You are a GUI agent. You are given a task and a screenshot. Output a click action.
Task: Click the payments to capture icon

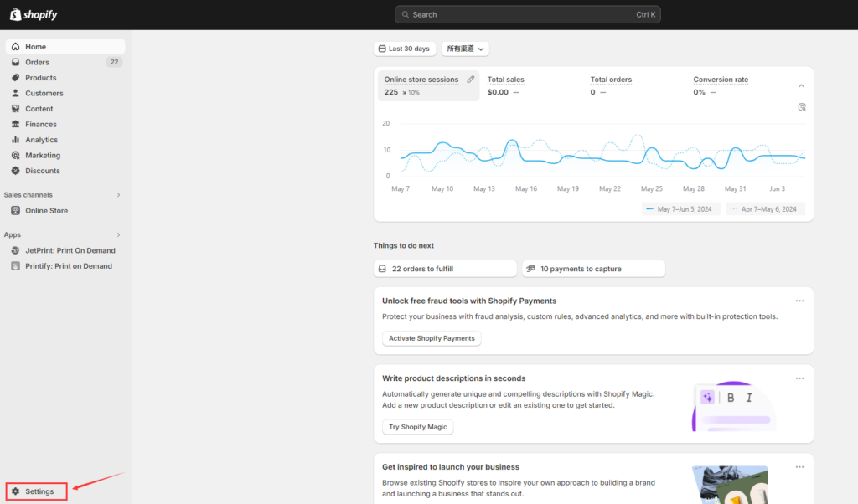pos(530,269)
